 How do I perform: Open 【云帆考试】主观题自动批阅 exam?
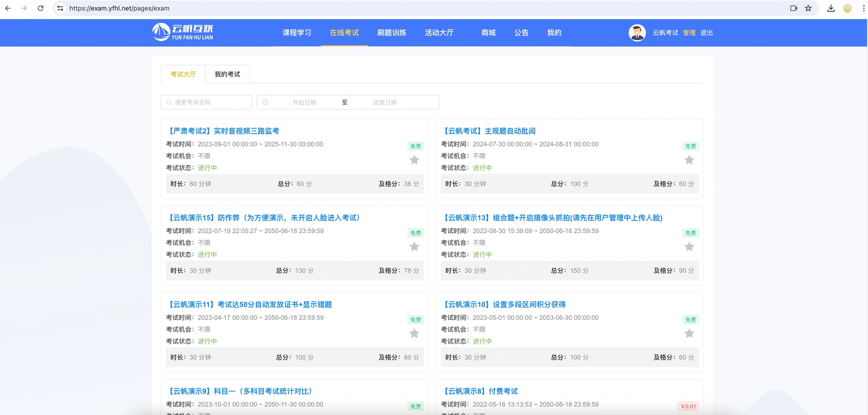[x=488, y=131]
